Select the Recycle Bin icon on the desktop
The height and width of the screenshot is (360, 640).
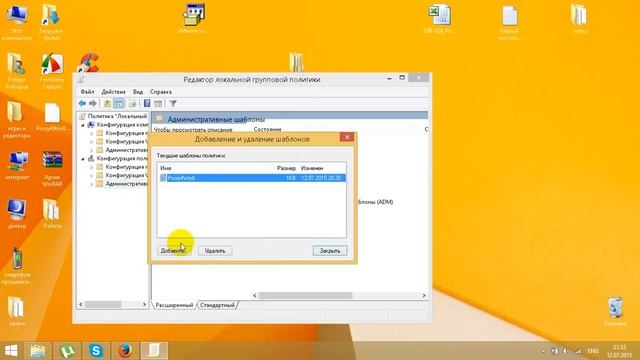coord(615,311)
